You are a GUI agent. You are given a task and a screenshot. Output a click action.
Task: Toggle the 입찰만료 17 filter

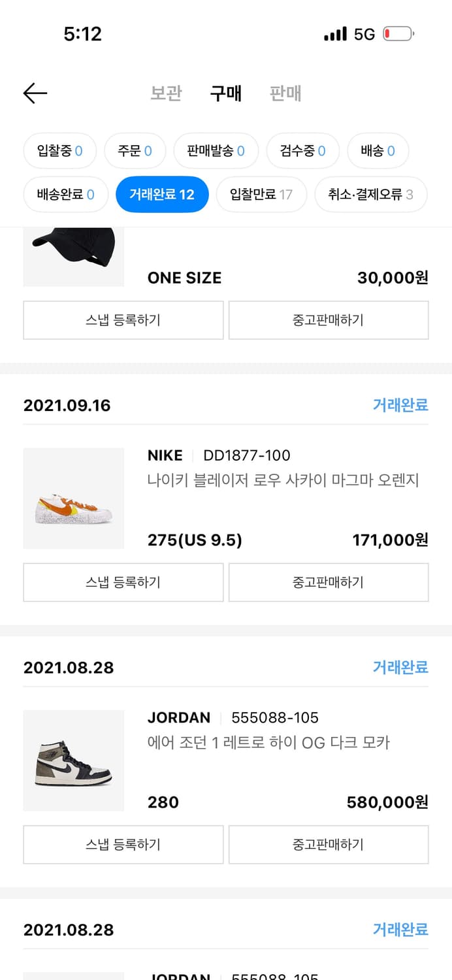(x=261, y=194)
